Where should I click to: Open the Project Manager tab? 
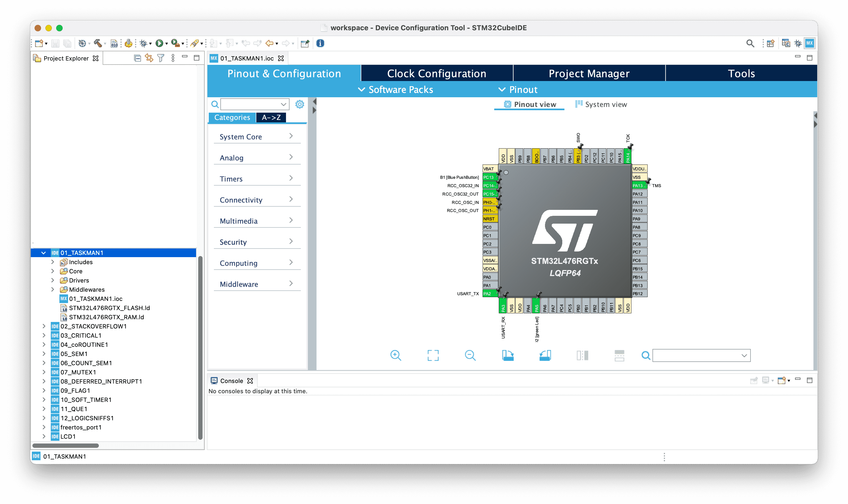click(x=589, y=73)
